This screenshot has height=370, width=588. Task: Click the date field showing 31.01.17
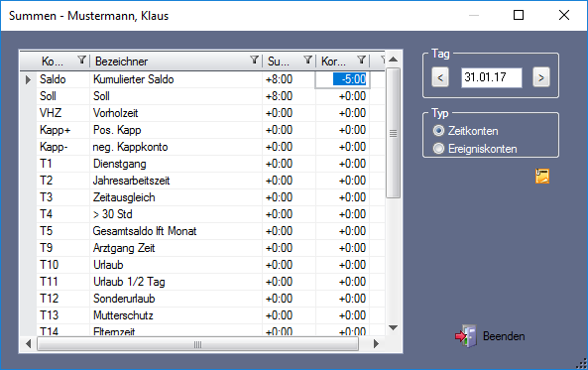(491, 77)
